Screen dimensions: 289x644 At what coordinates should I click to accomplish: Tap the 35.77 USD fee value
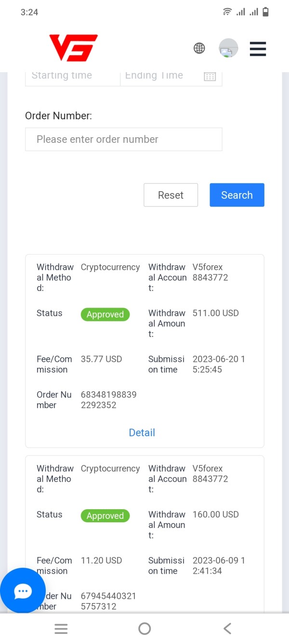[x=101, y=359]
